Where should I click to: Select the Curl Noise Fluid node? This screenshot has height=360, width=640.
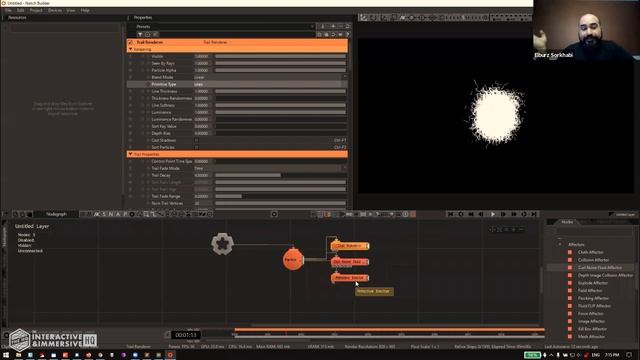click(x=350, y=262)
